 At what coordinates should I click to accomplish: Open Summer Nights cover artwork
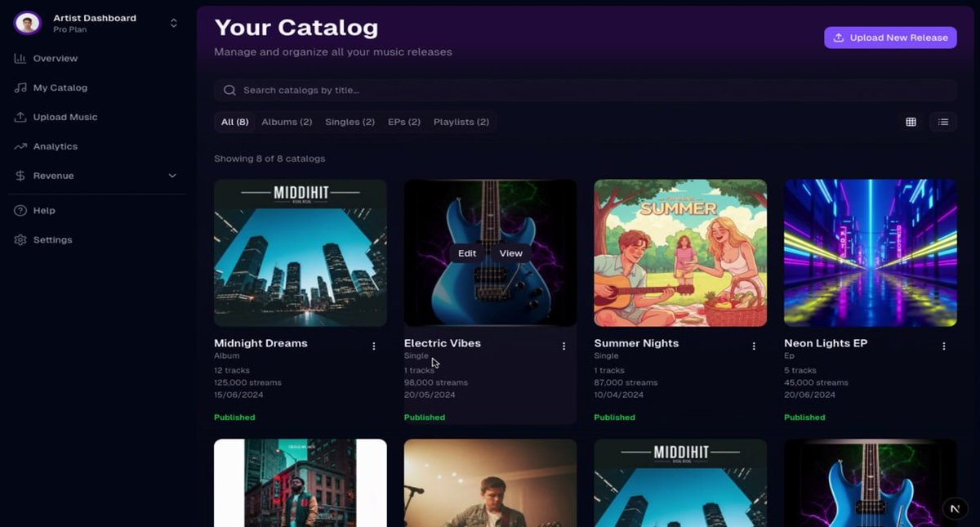(x=680, y=253)
